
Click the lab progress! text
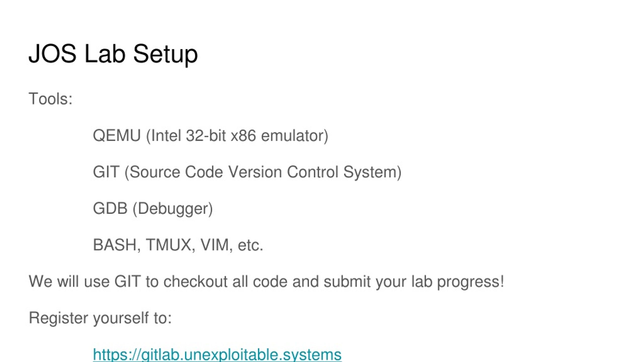click(x=458, y=282)
